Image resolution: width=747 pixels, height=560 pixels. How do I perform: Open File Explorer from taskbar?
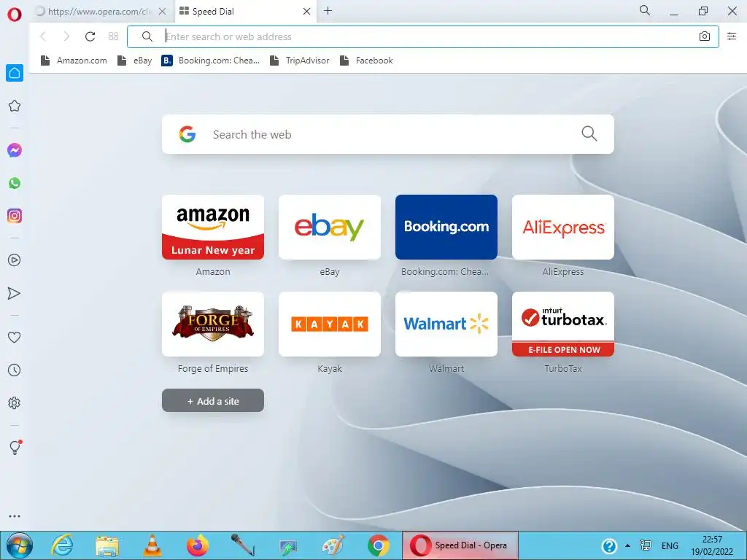107,545
